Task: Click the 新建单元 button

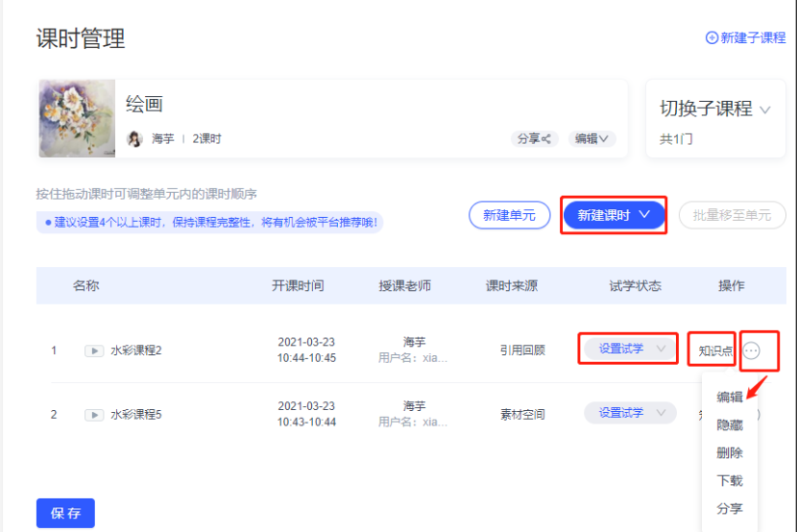Action: (509, 215)
